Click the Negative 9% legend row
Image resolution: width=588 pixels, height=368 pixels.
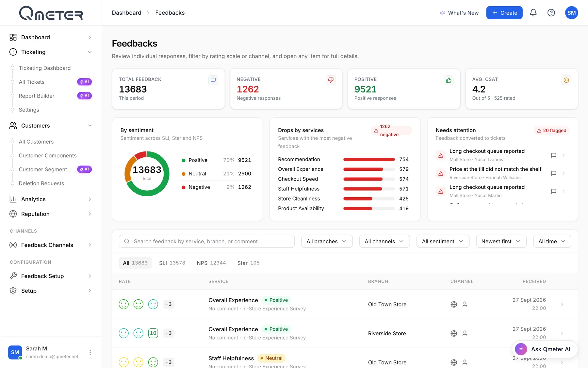point(216,187)
